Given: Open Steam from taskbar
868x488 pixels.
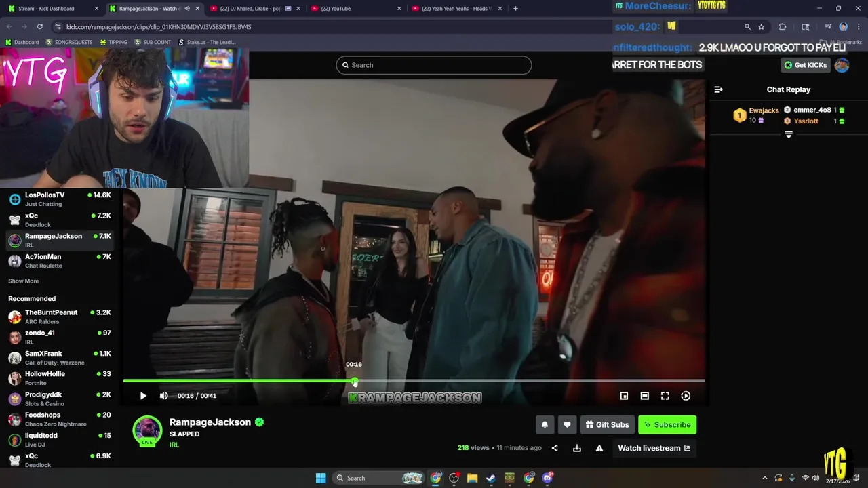Looking at the screenshot, I should (x=491, y=478).
